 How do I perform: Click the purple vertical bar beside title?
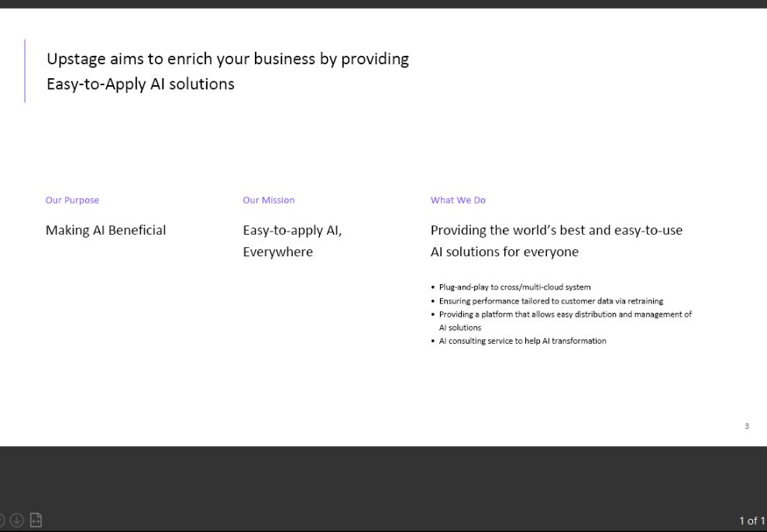(x=25, y=71)
